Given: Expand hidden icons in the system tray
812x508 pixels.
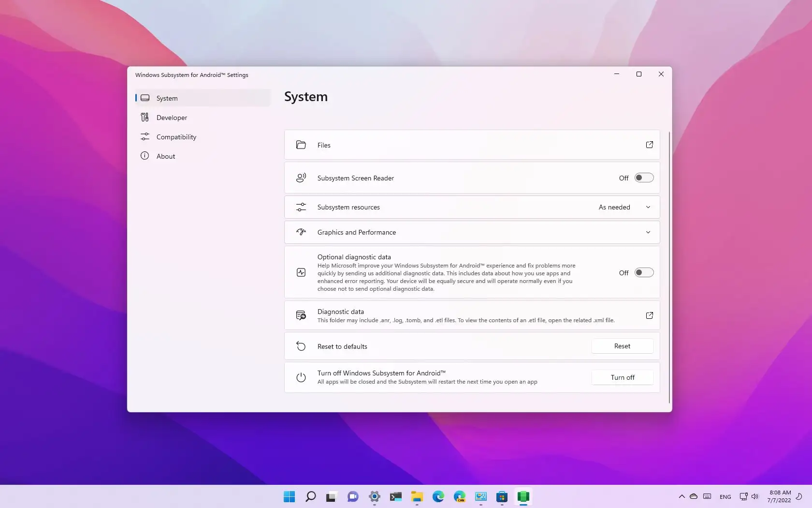Looking at the screenshot, I should coord(681,496).
